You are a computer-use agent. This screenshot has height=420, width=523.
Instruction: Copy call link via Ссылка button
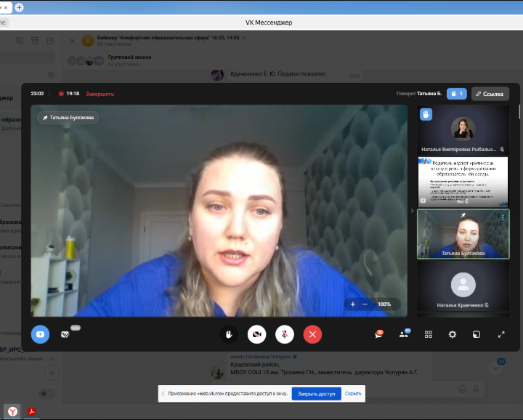click(x=490, y=94)
